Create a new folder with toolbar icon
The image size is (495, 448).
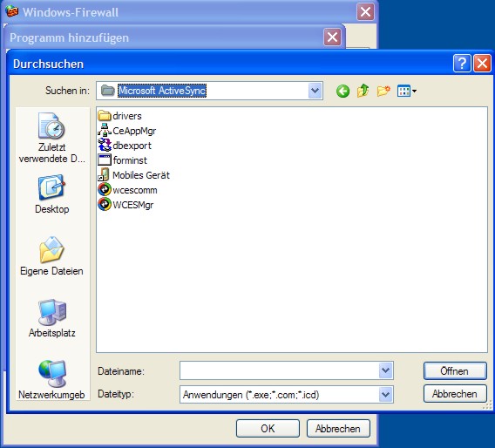coord(383,92)
